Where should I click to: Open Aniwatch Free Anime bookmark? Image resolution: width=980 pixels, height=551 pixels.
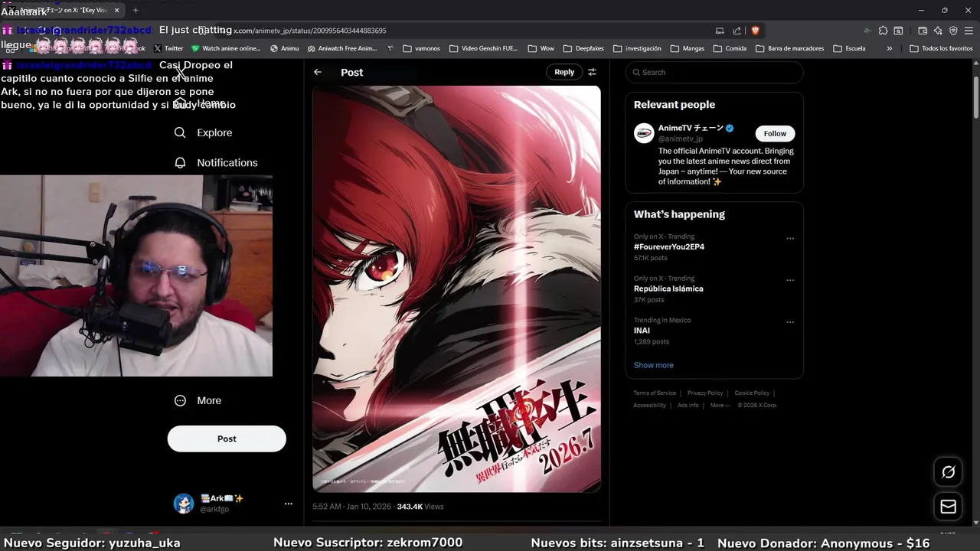pyautogui.click(x=342, y=48)
